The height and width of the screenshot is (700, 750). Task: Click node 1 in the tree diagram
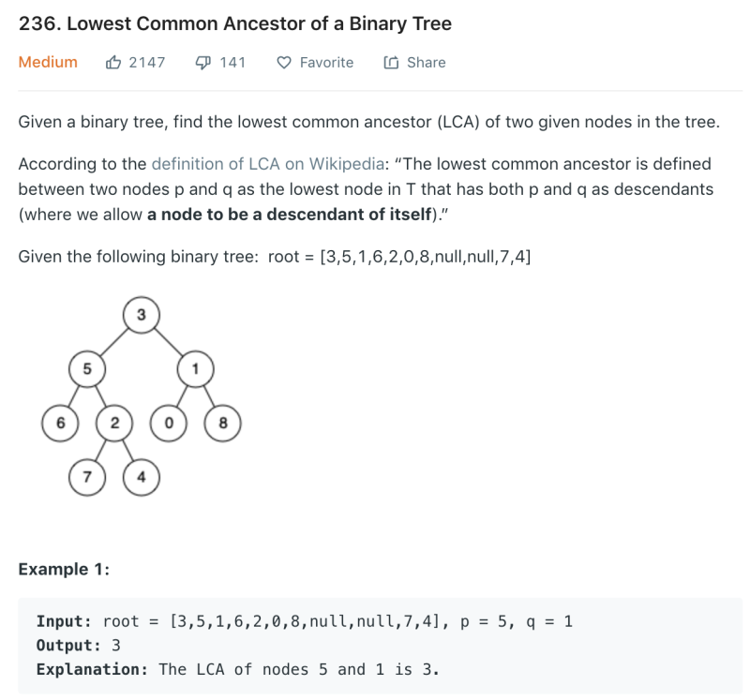196,368
